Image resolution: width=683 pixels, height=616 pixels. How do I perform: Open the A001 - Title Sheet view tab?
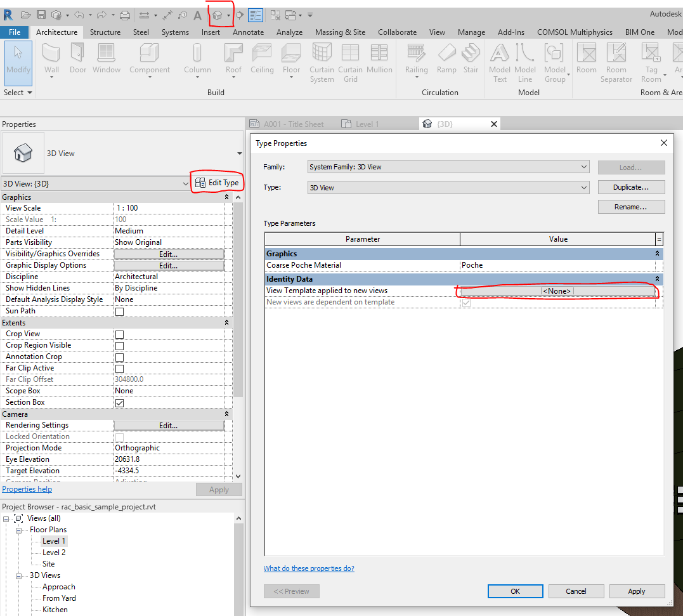293,124
